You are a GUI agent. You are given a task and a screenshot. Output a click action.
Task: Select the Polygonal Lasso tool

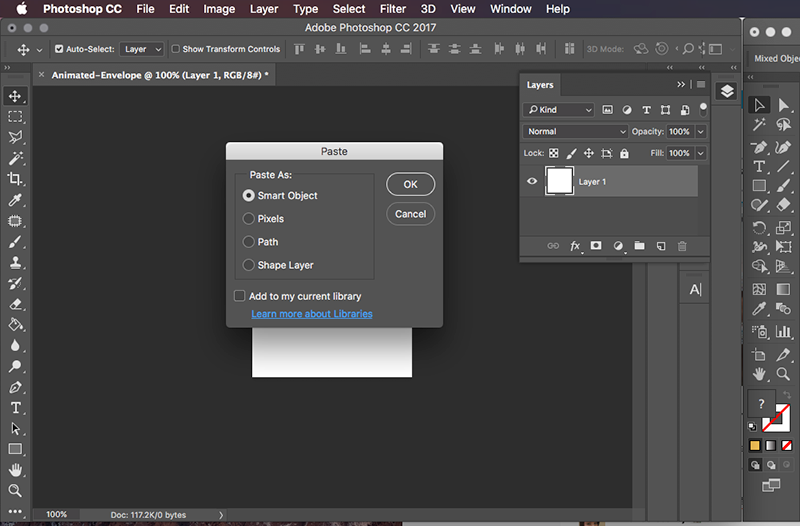pyautogui.click(x=15, y=137)
